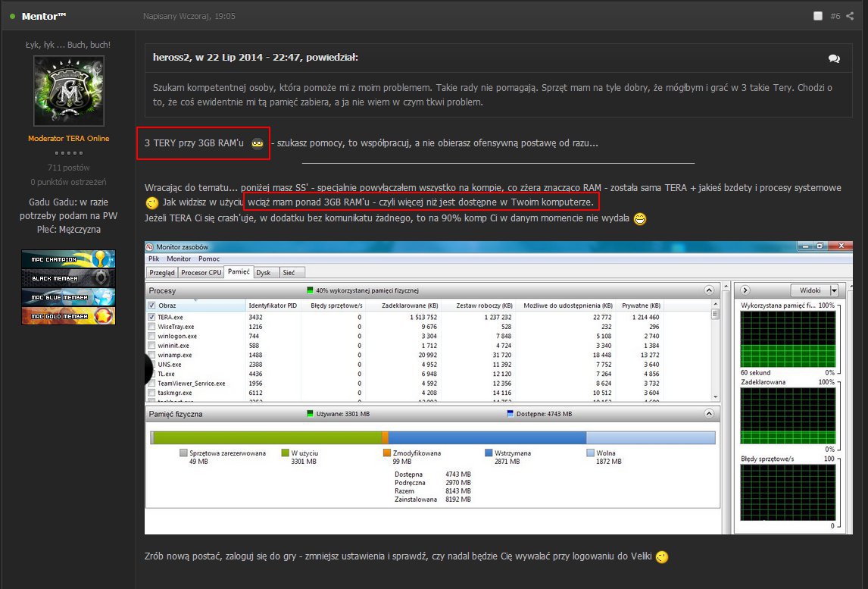Click the Zadeklarowana memory graph
The height and width of the screenshot is (589, 868).
pos(788,416)
